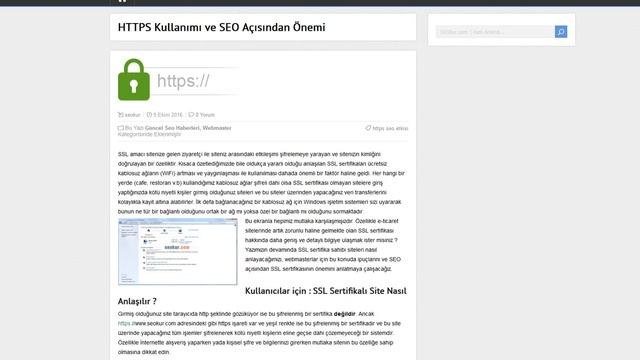This screenshot has height=360, width=640.
Task: Click the https seo etkisi tag
Action: [x=390, y=129]
